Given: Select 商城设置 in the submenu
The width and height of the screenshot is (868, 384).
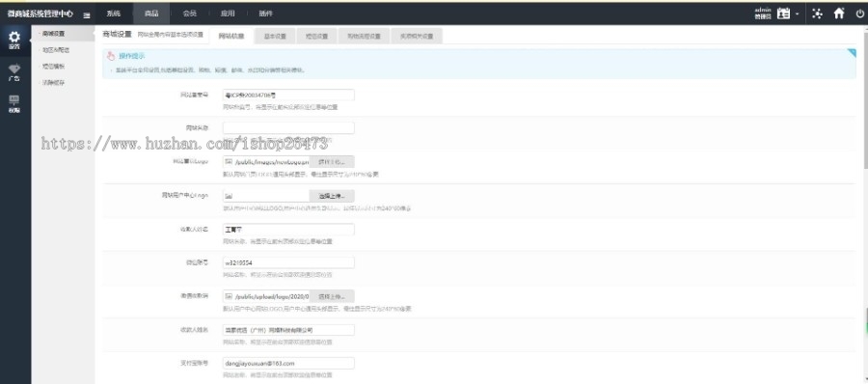Looking at the screenshot, I should pyautogui.click(x=53, y=34).
